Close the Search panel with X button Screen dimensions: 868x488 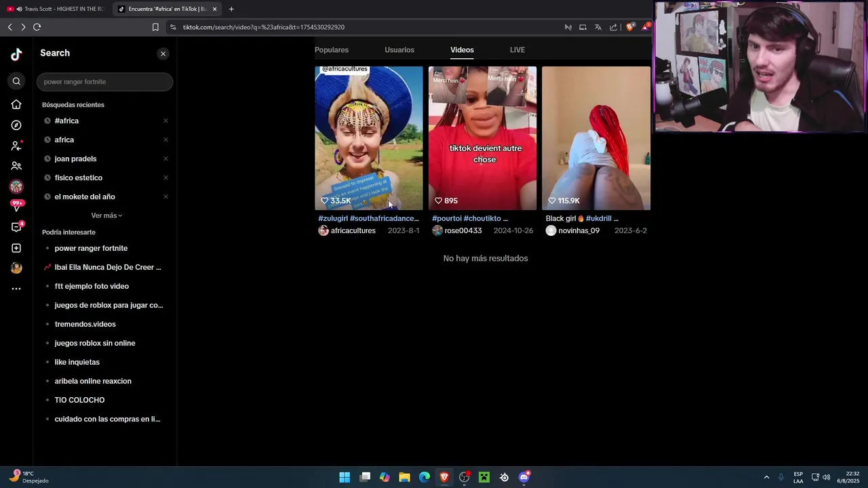[x=163, y=54]
